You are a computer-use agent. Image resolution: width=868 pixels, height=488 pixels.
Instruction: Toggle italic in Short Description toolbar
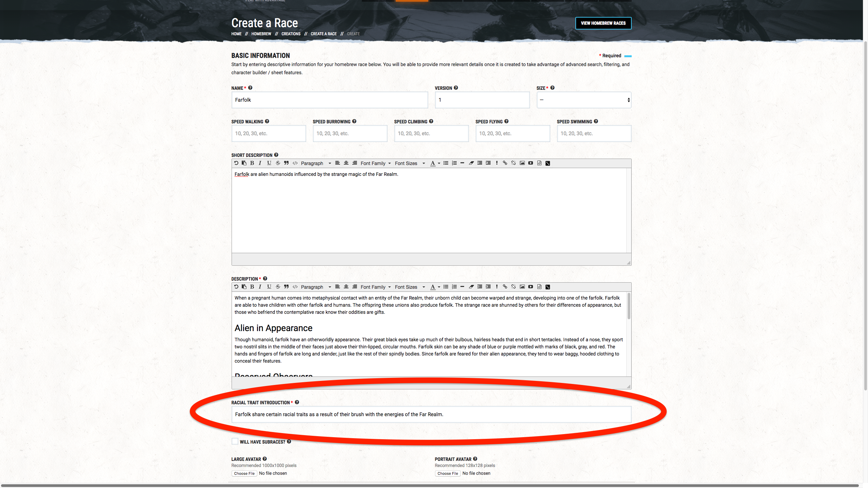(260, 163)
